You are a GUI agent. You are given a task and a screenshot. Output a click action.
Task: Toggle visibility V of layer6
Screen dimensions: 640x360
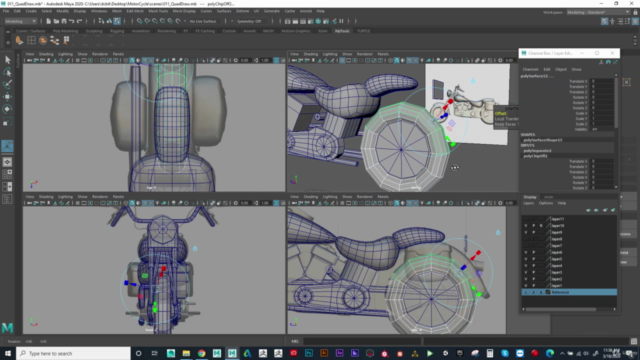pyautogui.click(x=526, y=252)
